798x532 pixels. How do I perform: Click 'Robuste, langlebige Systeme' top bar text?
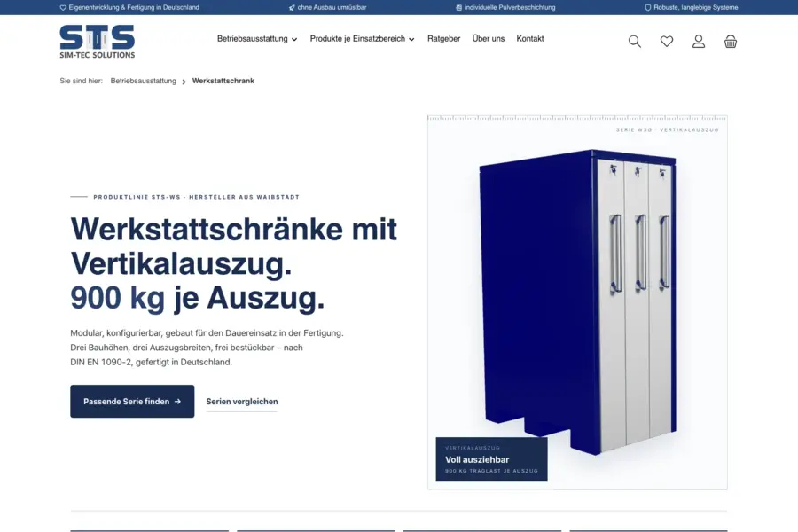point(696,8)
